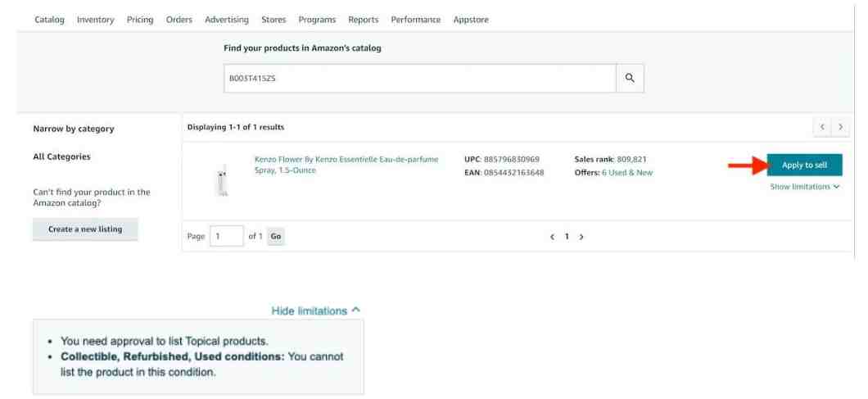Go to previous results page arrow at top right

tap(822, 127)
